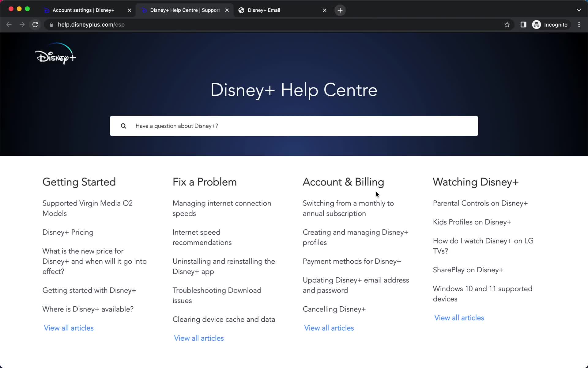Open watch Disney+ on LG TVs article
588x368 pixels.
483,246
